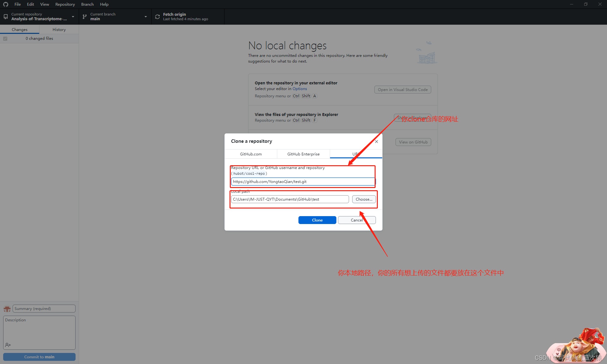Select the GitHub.com tab in dialog
Viewport: 607px width, 364px height.
pos(251,154)
